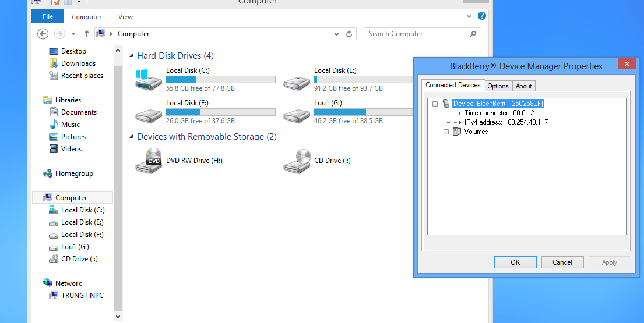
Task: Click the sidebar scrollbar down arrow
Action: pos(118,316)
